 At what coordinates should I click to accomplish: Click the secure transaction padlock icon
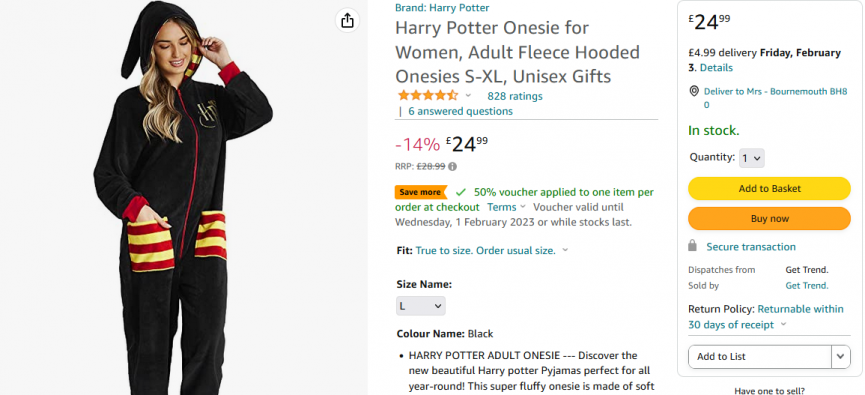point(693,246)
